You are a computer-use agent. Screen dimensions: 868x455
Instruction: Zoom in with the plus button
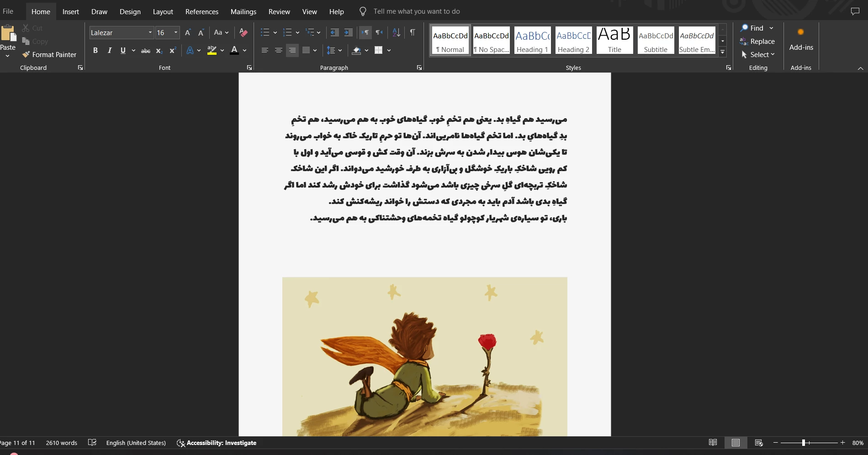tap(843, 443)
